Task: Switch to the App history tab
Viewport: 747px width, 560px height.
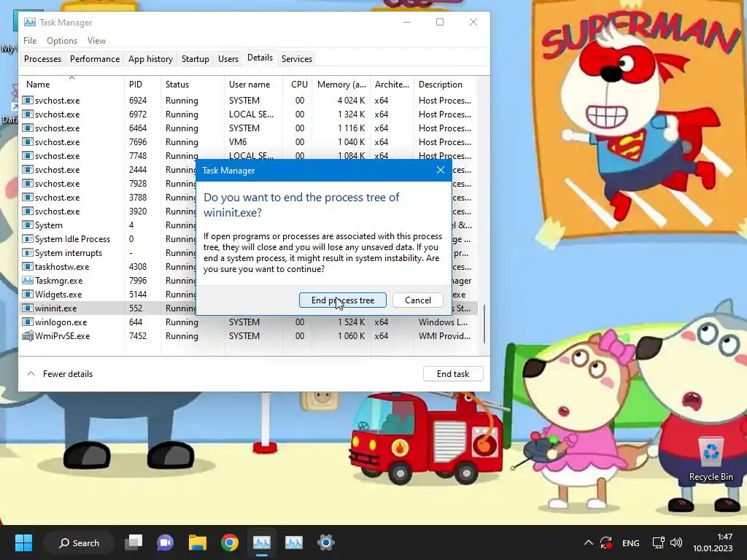Action: click(150, 58)
